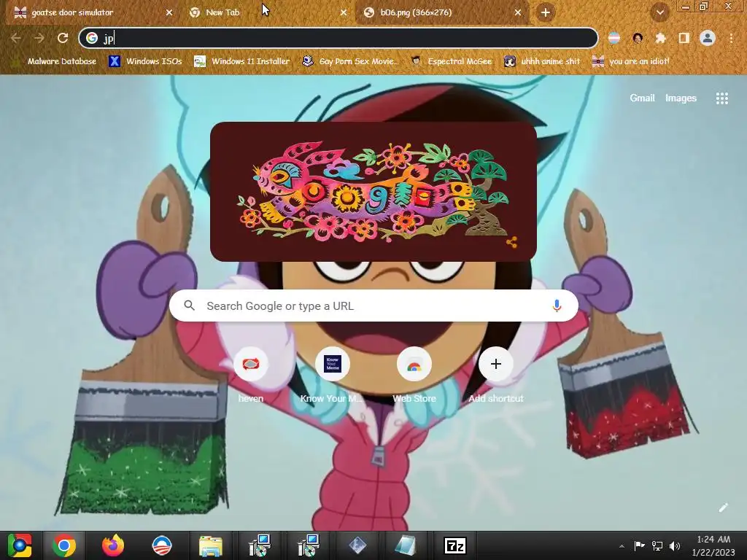Share the Google Doodle

pos(511,242)
